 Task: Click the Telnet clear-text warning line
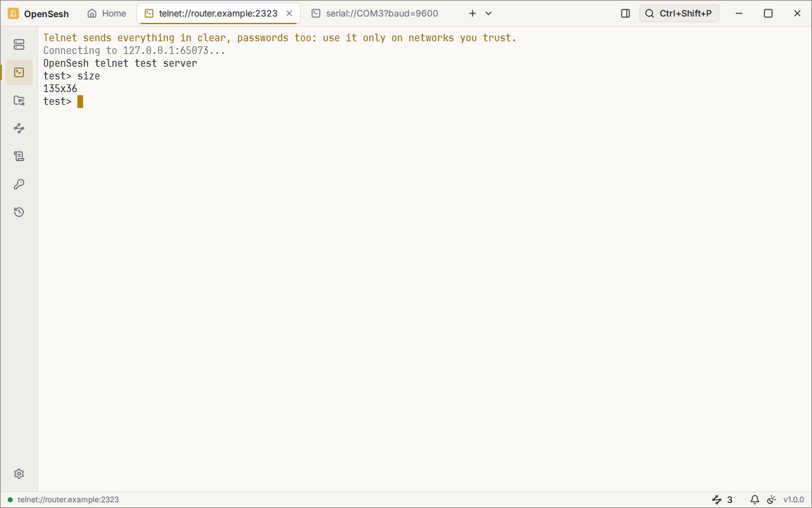(x=280, y=38)
